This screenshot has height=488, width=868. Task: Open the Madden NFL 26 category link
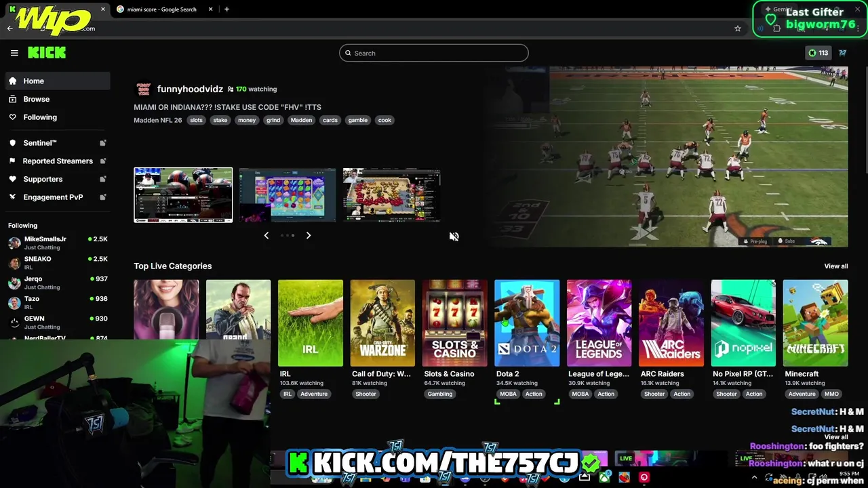pos(158,120)
